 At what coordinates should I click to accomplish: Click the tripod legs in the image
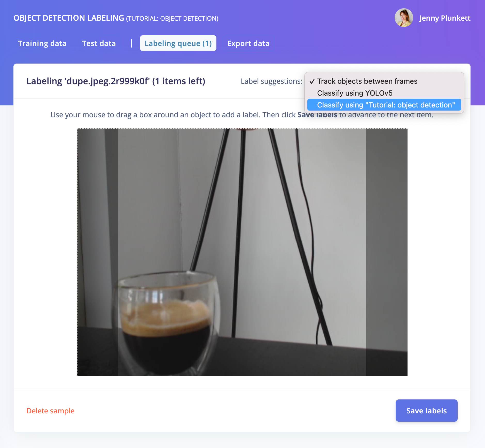pos(261,233)
